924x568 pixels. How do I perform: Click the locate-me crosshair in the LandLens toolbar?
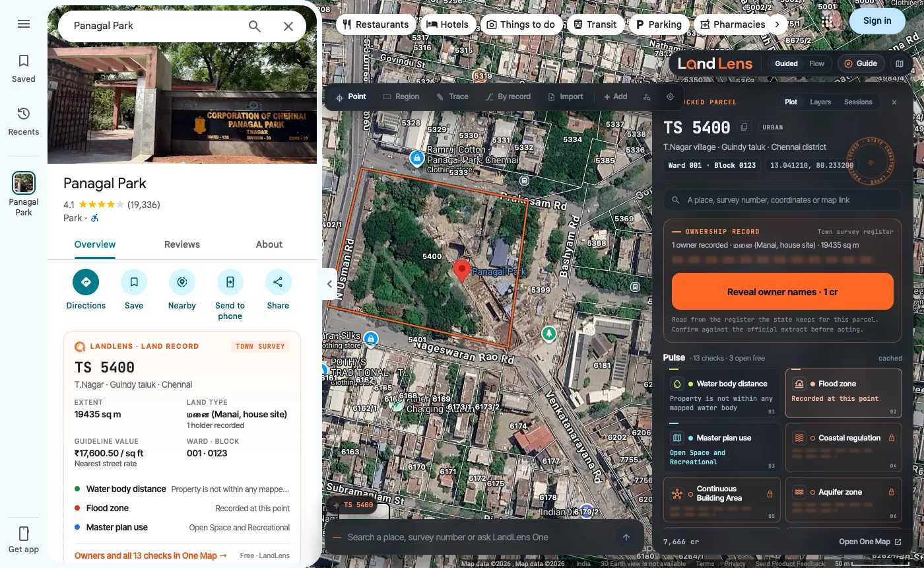tap(670, 96)
